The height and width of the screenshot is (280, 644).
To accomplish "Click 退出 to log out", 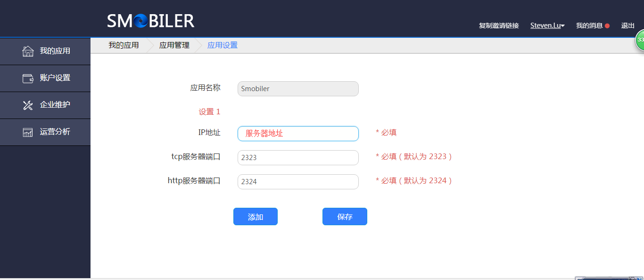I will click(x=628, y=25).
